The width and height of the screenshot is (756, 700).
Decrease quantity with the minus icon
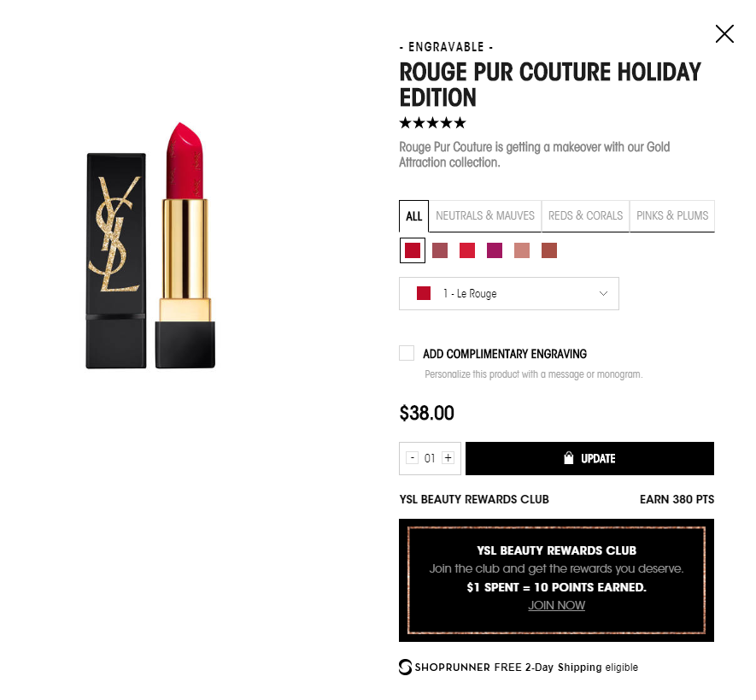pos(413,458)
